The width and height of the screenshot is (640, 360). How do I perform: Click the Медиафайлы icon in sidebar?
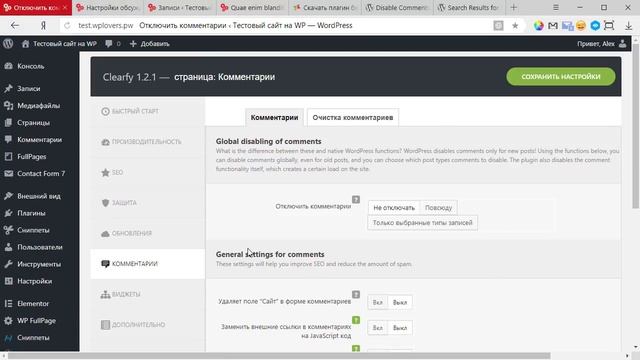9,106
